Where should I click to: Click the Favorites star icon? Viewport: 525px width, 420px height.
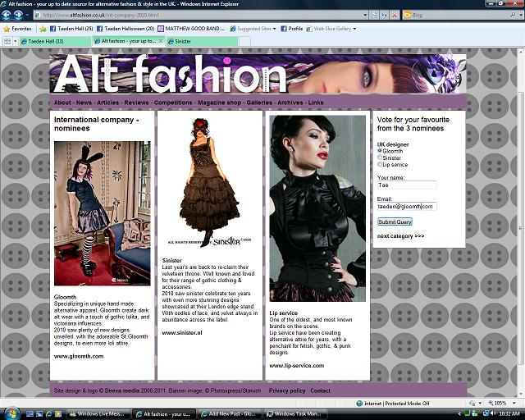point(7,28)
